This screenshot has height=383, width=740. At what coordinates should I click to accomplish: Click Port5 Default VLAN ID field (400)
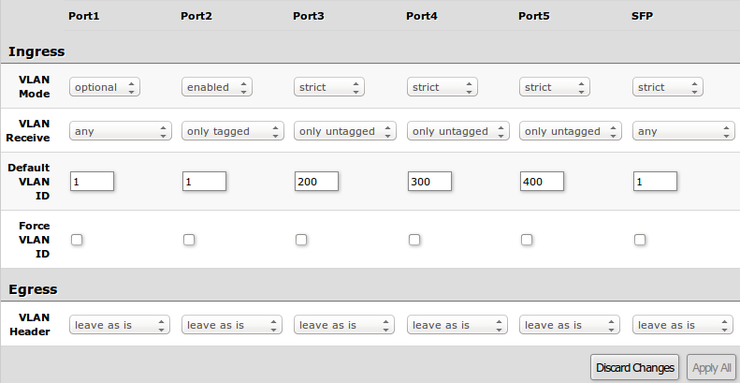(542, 181)
